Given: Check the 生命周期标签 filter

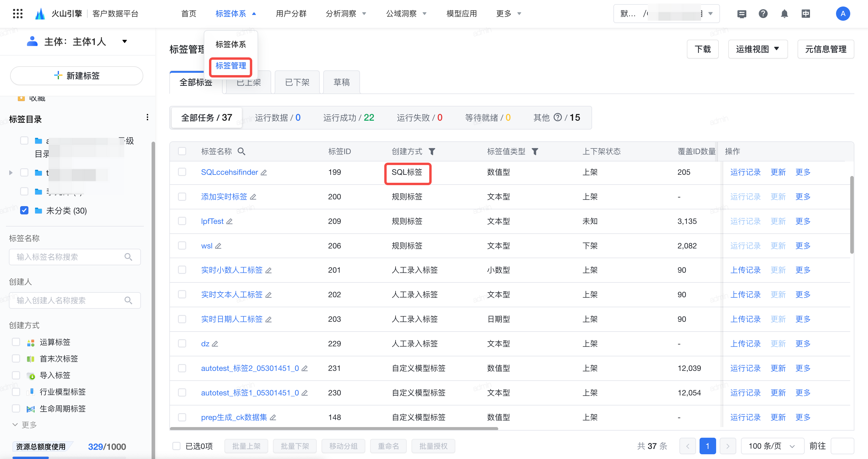Looking at the screenshot, I should [16, 408].
